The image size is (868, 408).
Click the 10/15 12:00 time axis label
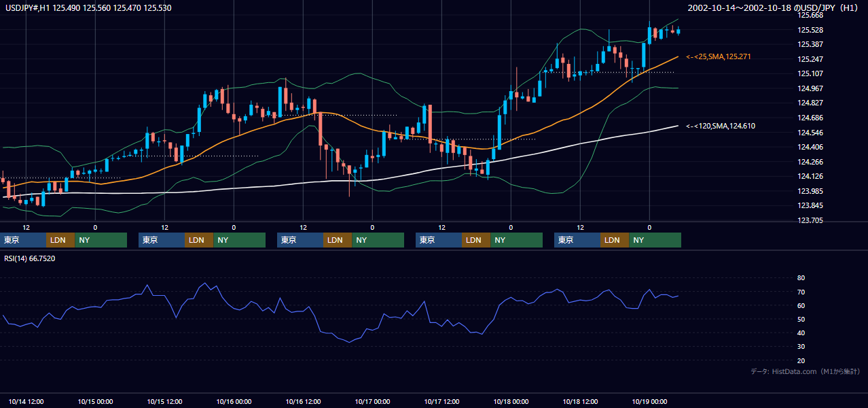pos(164,402)
